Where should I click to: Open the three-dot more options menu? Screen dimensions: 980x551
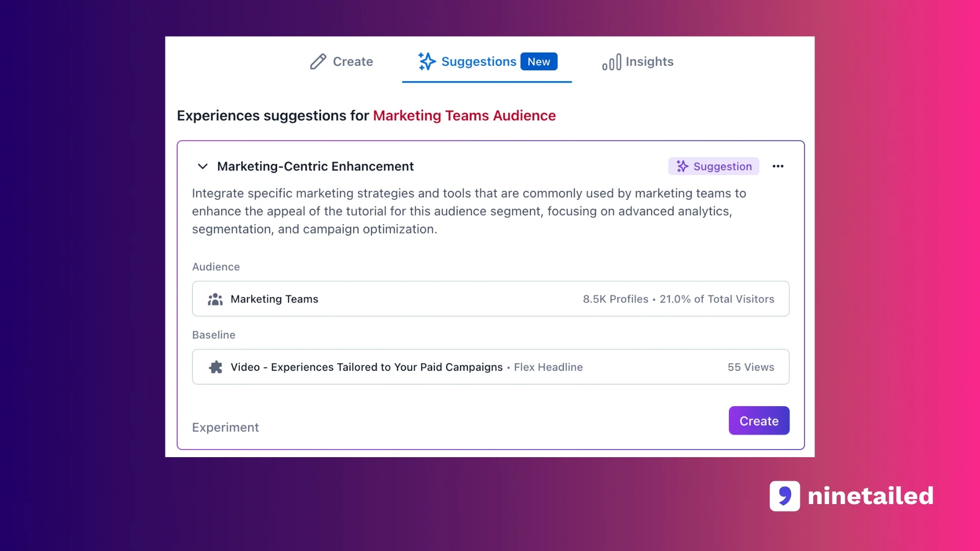coord(778,166)
